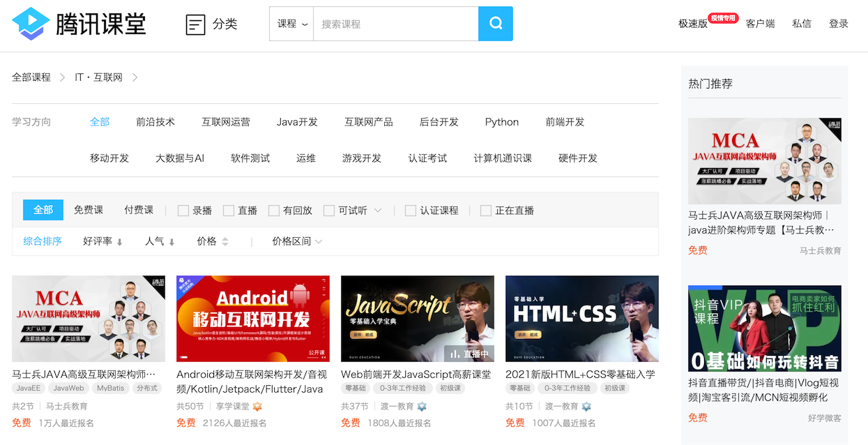Check the 正在直播 filter
The height and width of the screenshot is (445, 868).
(486, 211)
